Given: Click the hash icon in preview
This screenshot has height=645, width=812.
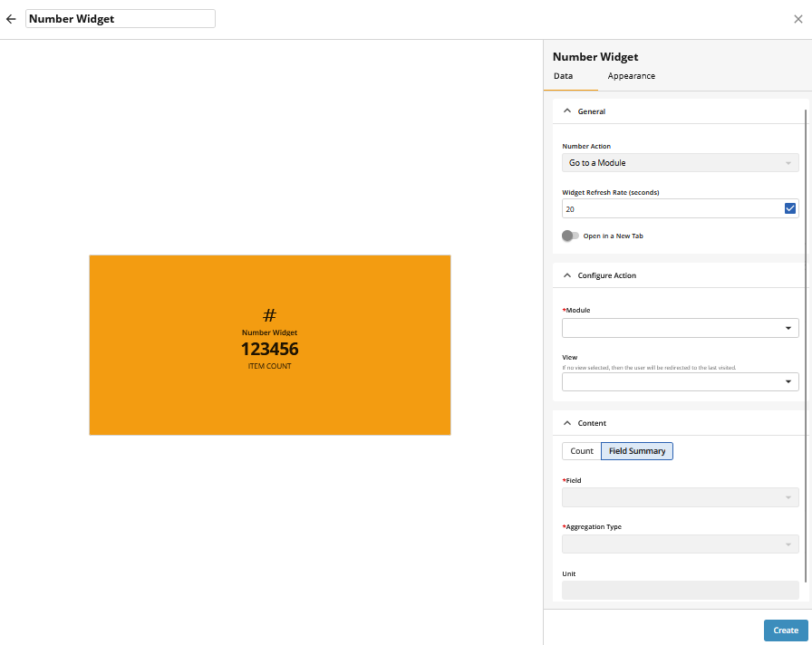Looking at the screenshot, I should click(x=269, y=314).
